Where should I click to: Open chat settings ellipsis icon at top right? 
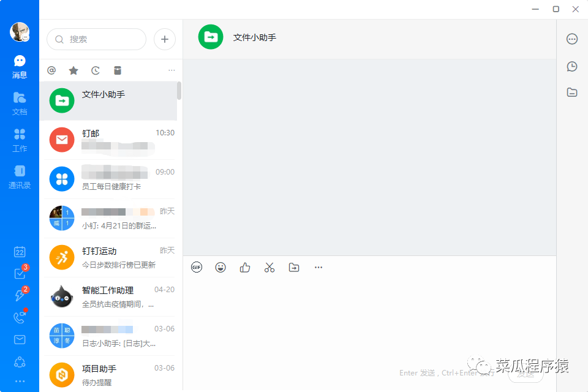point(572,39)
